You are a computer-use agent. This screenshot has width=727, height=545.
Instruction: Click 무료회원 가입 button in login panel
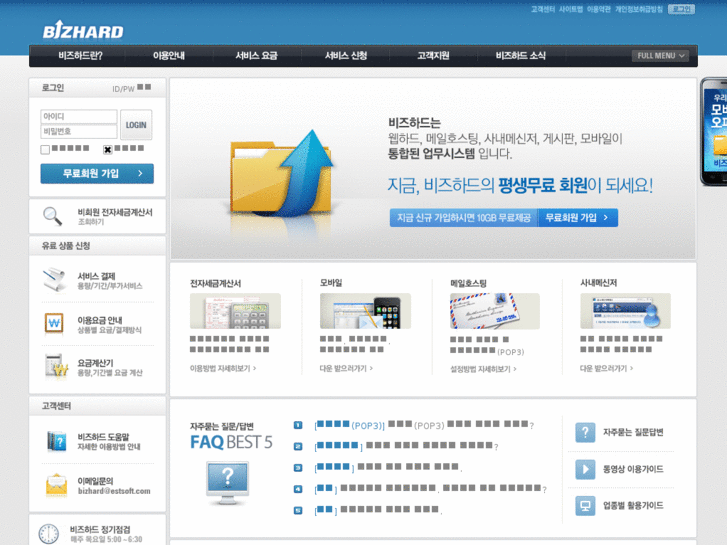97,173
